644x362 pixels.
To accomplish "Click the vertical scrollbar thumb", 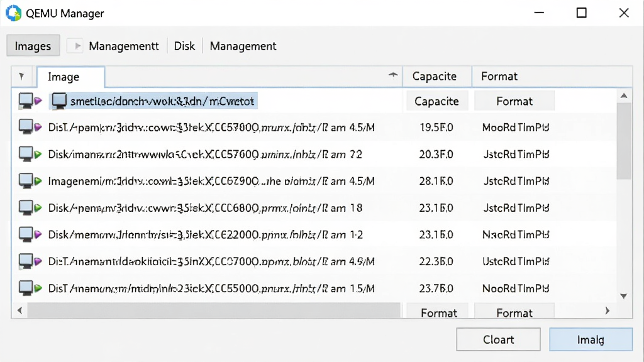I will point(624,141).
